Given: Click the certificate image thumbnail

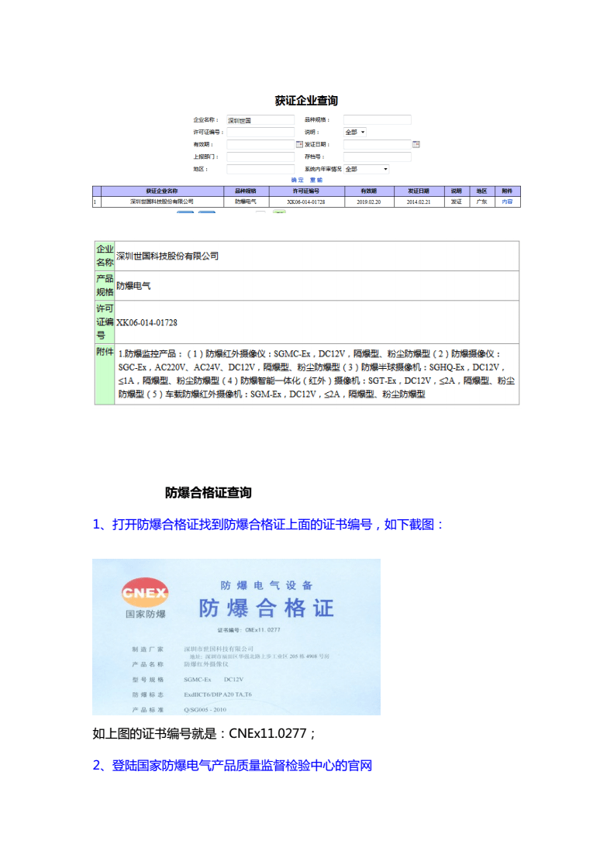Looking at the screenshot, I should click(236, 636).
